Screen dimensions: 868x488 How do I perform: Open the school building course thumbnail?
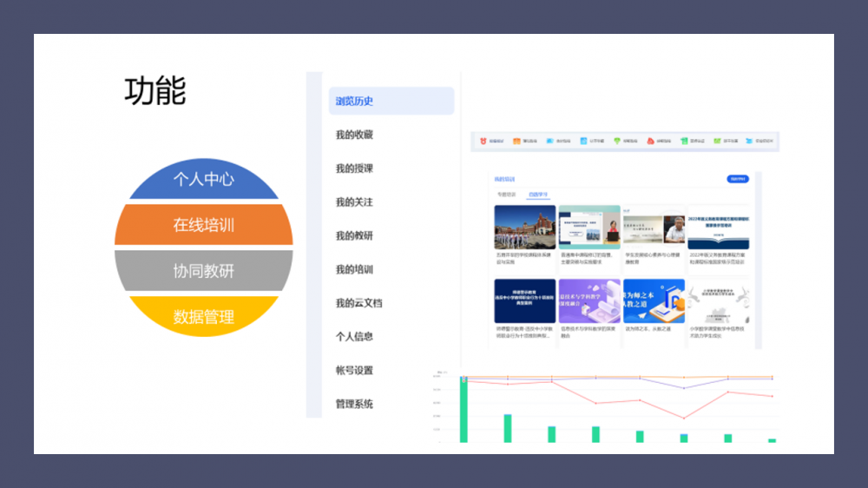tap(525, 228)
